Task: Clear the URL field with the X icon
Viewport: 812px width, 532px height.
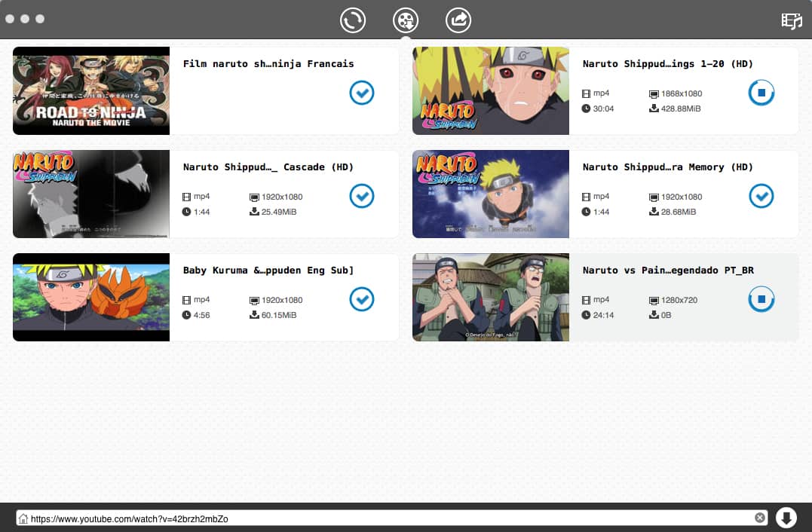Action: (x=760, y=518)
